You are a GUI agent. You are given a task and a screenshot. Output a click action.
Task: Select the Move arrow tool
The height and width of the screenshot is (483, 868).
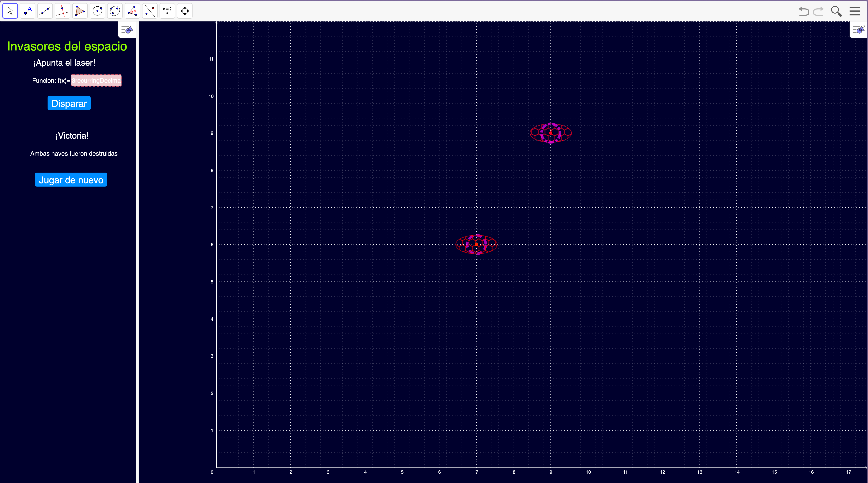[x=10, y=11]
